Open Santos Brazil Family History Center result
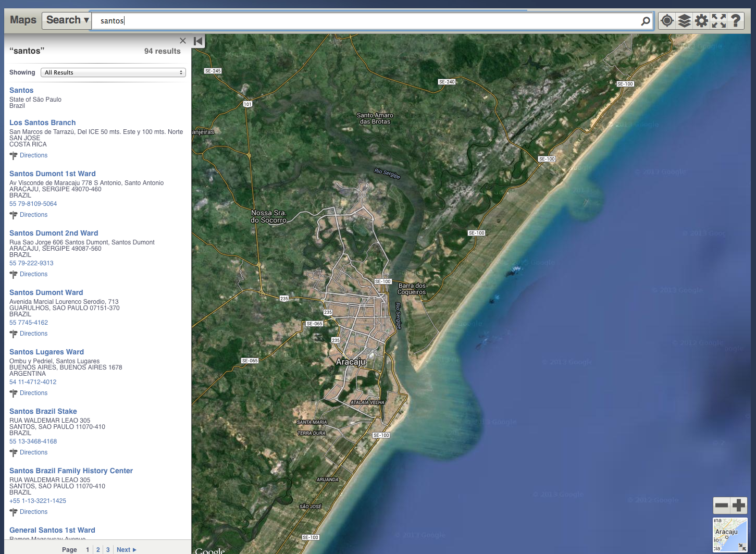The image size is (756, 554). pyautogui.click(x=71, y=471)
